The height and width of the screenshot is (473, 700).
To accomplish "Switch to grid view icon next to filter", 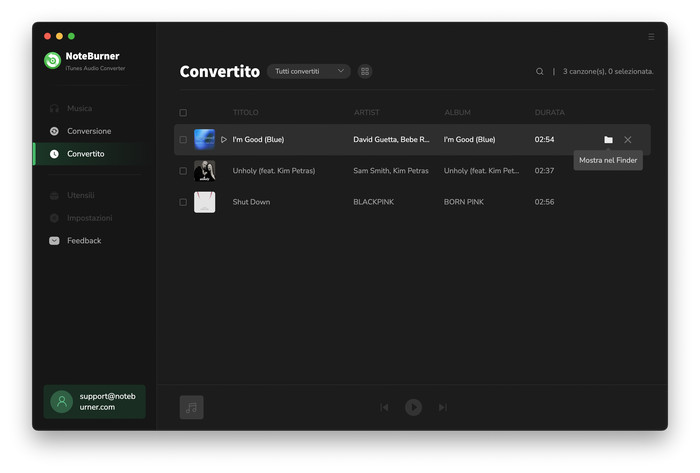I will click(x=365, y=71).
